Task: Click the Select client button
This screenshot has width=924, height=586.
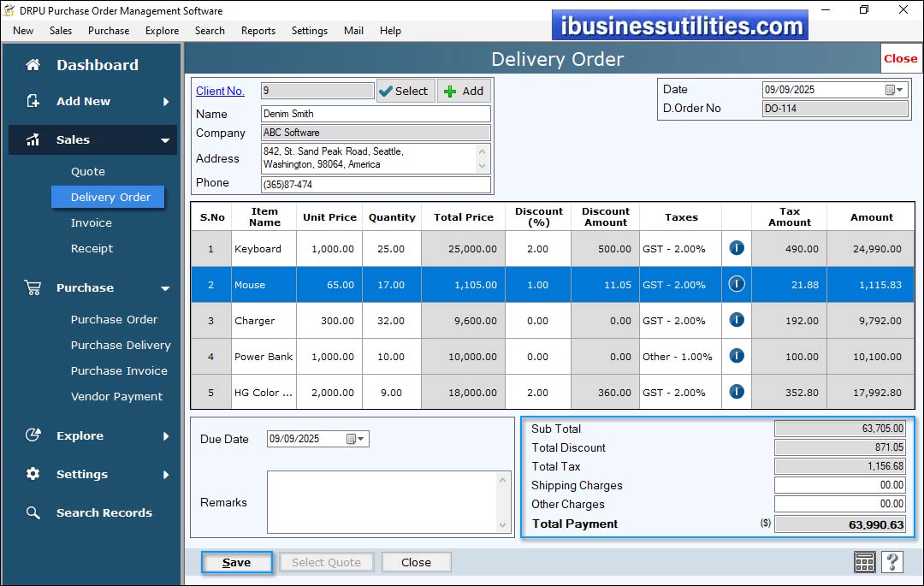Action: tap(405, 92)
